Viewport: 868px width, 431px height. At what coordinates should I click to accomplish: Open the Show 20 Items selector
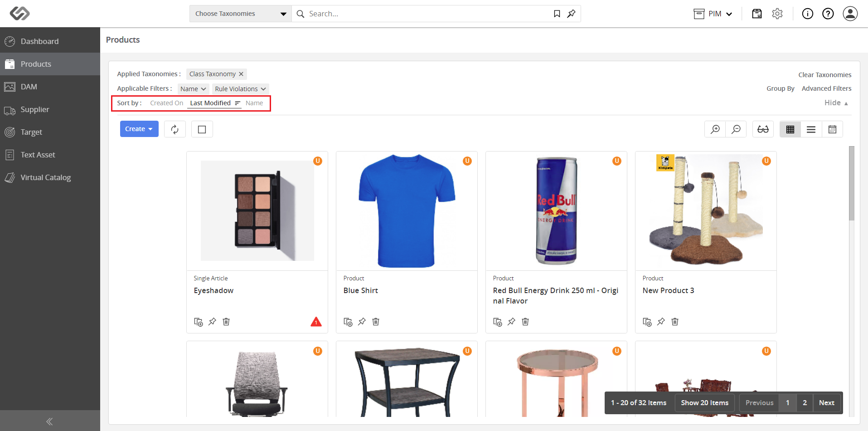coord(704,403)
